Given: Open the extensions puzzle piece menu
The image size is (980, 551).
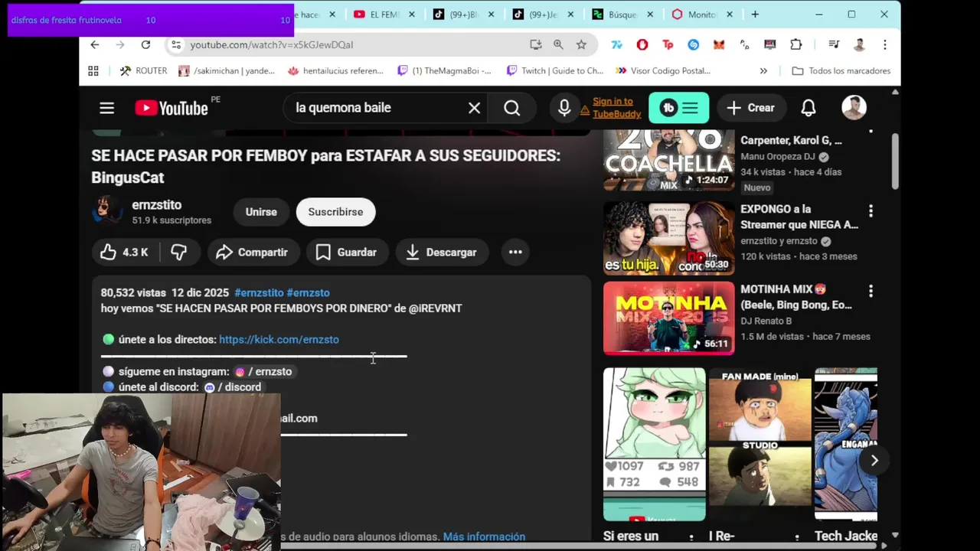Looking at the screenshot, I should point(796,44).
